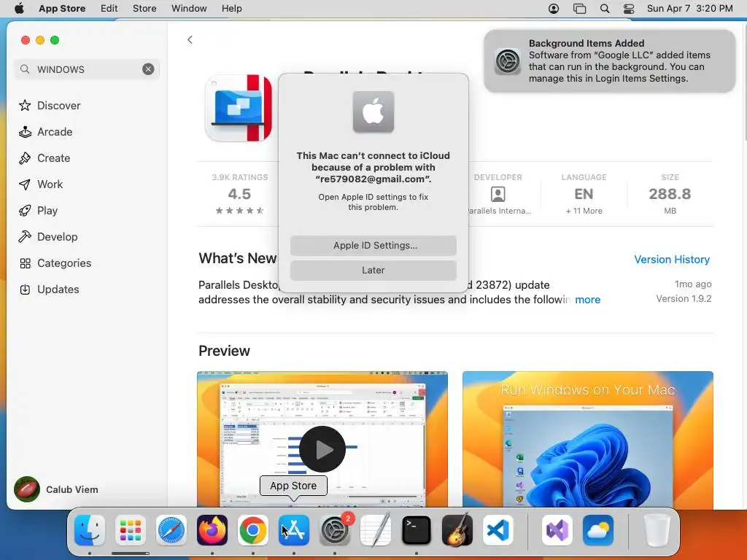Open Run Windows on Your Mac screenshot

pos(588,439)
